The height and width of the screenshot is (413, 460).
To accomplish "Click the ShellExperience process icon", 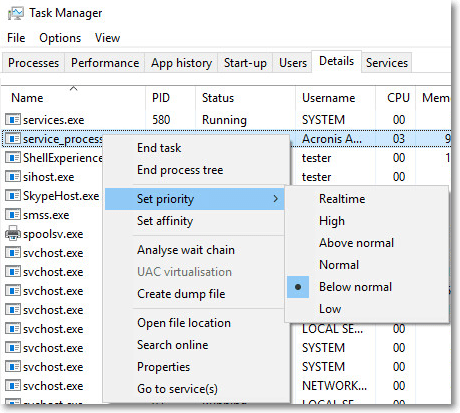I will coord(13,157).
